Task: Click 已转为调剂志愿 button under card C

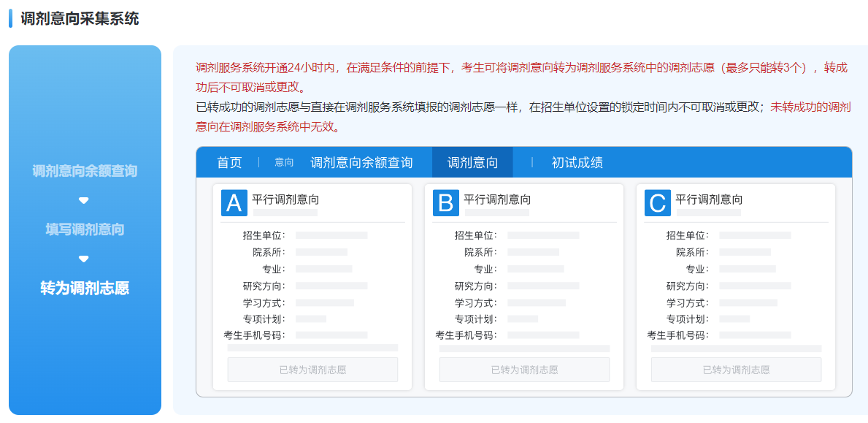Action: [x=735, y=370]
